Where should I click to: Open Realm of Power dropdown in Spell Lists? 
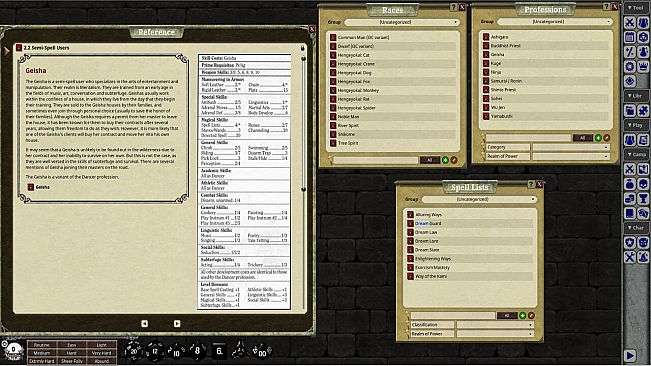coord(495,334)
